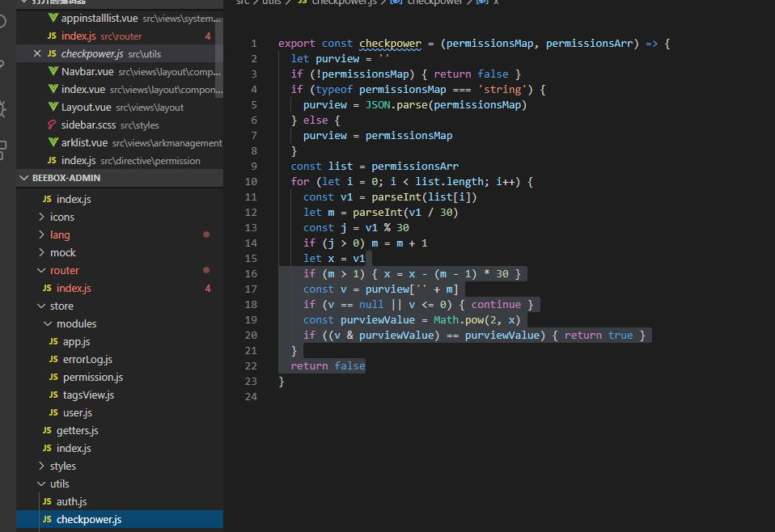The height and width of the screenshot is (532, 775).
Task: Open auth.js under the utils folder
Action: click(x=71, y=502)
